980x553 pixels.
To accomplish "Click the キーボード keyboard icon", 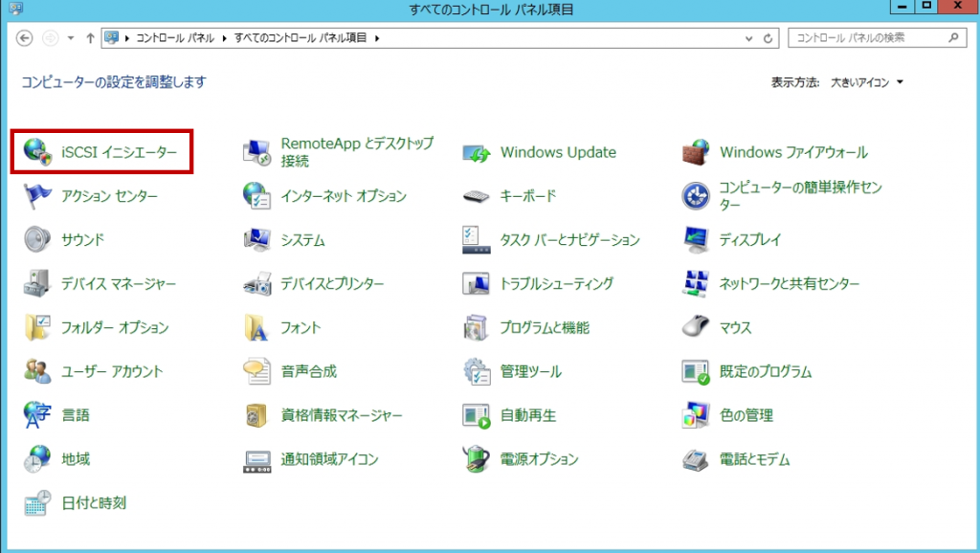I will click(x=477, y=196).
